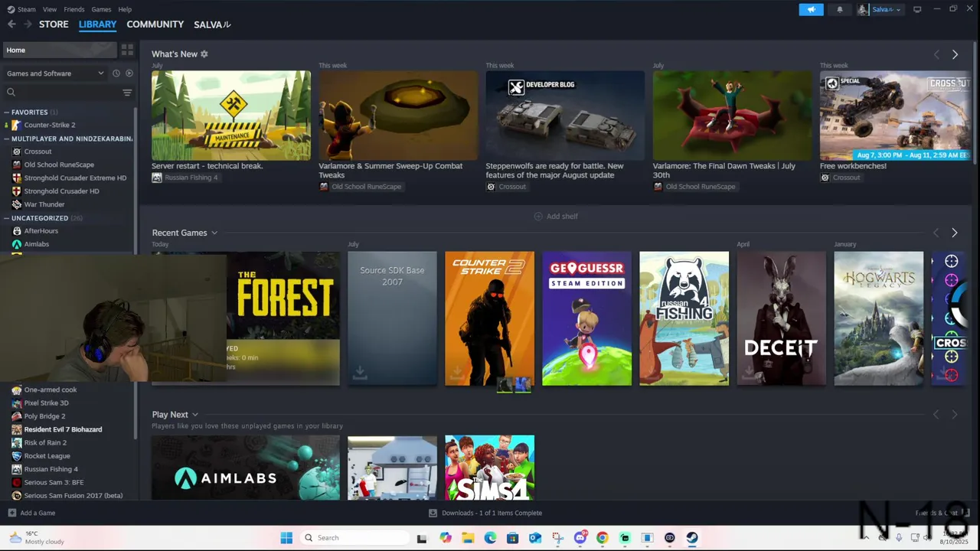Open the Help menu
980x551 pixels.
[x=125, y=9]
